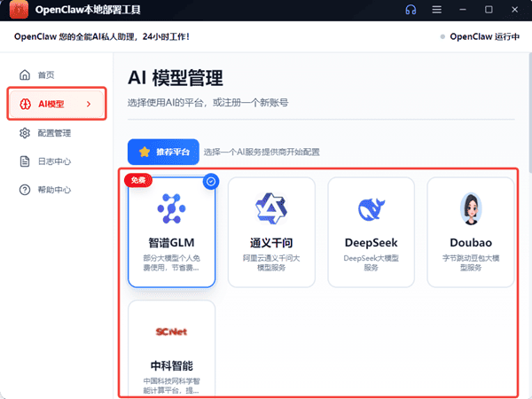Screen dimensions: 532x399
Task: Click the AI模型 brain icon
Action: pos(25,105)
